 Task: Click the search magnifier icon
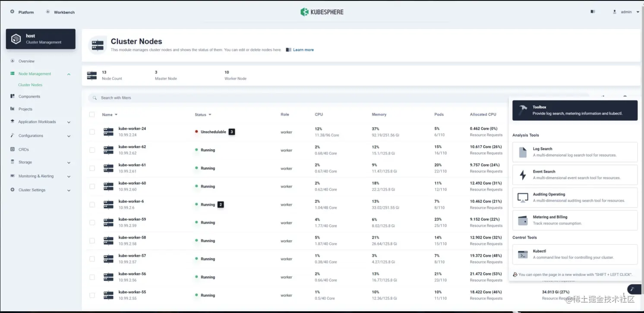[x=95, y=98]
